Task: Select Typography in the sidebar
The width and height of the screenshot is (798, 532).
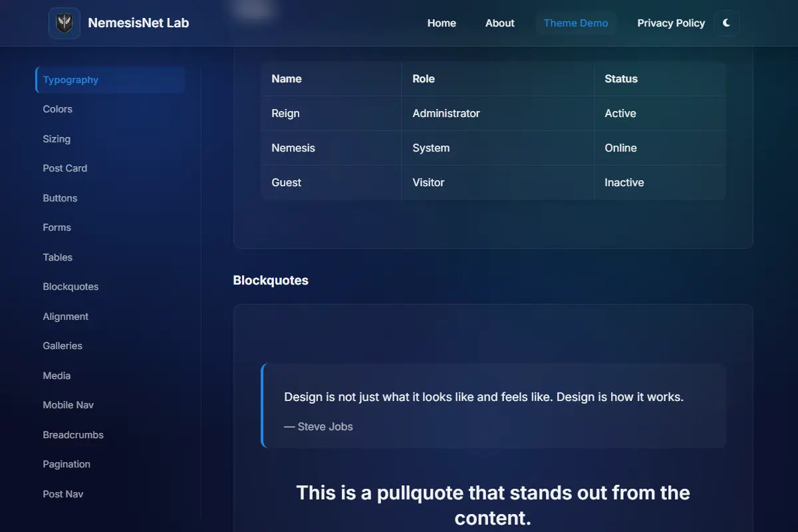Action: pos(110,80)
